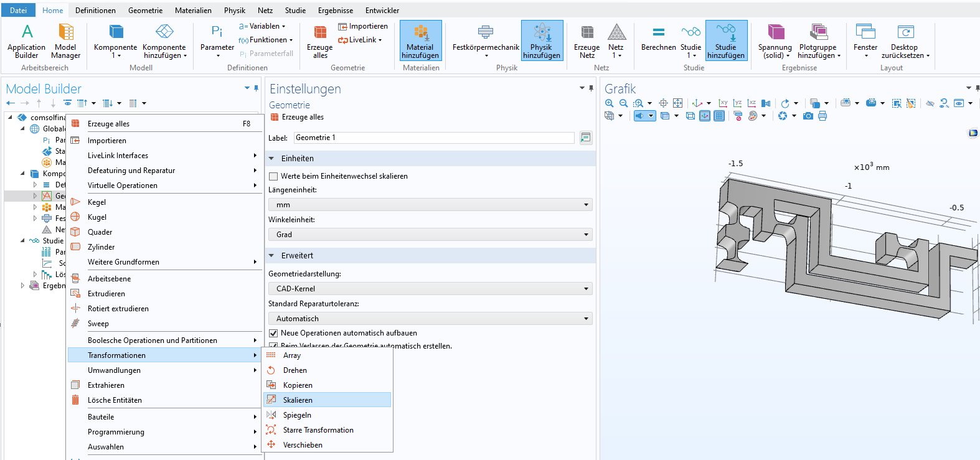Collapse the Einheiten section
Viewport: 980px width, 460px height.
(x=272, y=159)
